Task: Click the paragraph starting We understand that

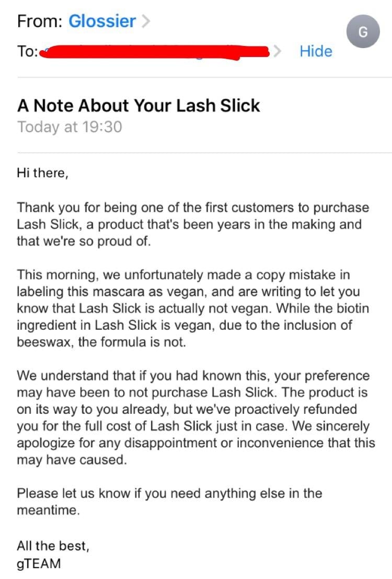Action: click(196, 418)
